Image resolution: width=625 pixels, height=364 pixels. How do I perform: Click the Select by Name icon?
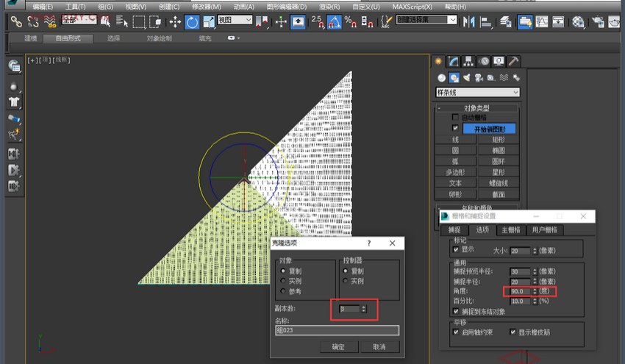122,21
